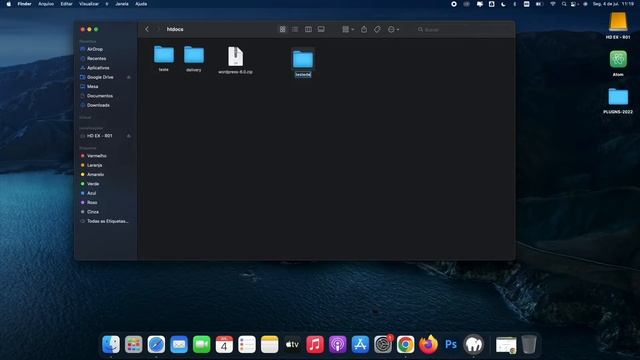Open App Store from the Dock

[x=360, y=344]
